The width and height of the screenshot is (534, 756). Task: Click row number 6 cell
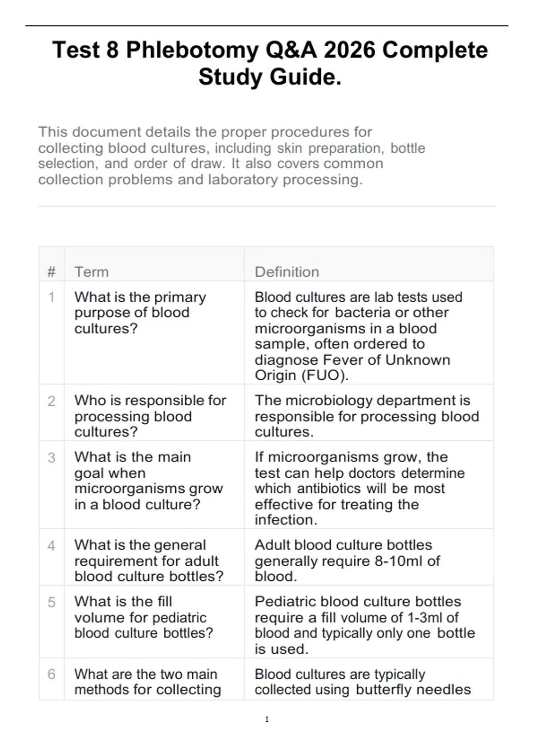coord(52,674)
